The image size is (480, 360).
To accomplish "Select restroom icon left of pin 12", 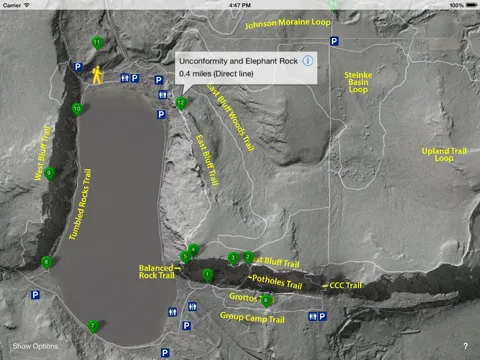I will tap(162, 95).
